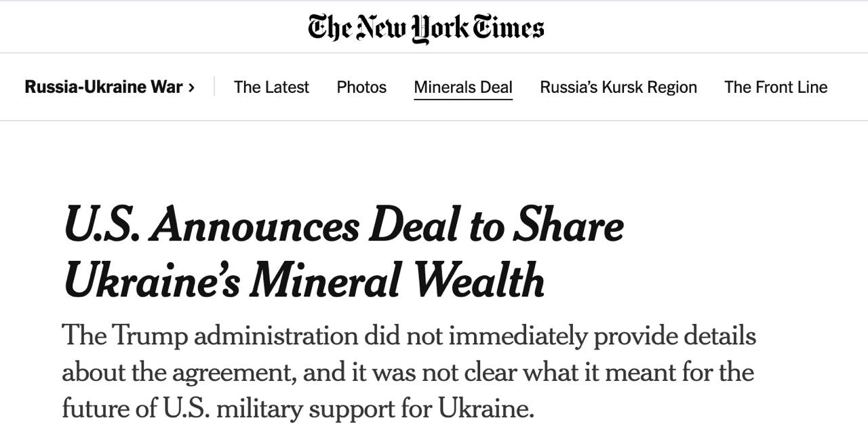Click The New York Times logo
This screenshot has width=868, height=444.
(x=426, y=28)
